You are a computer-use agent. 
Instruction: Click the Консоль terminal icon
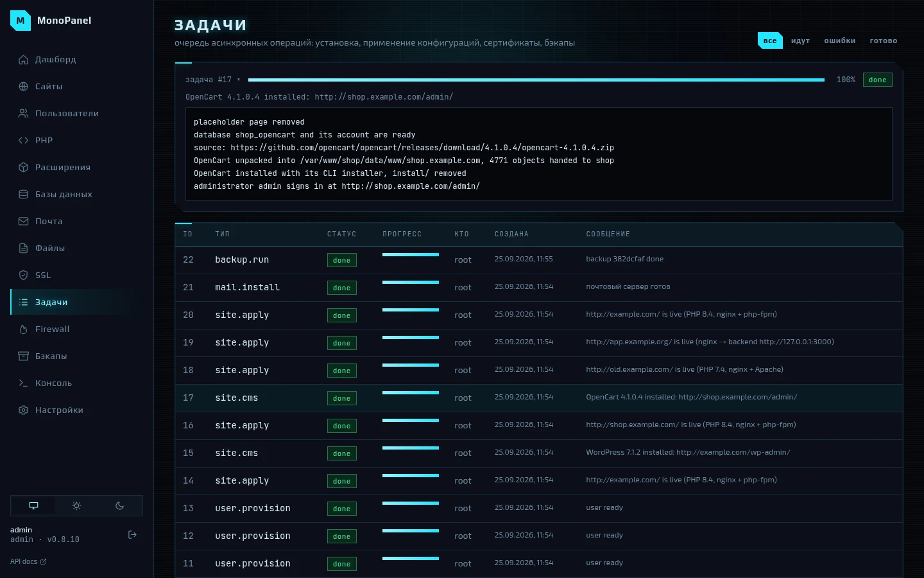[x=23, y=383]
